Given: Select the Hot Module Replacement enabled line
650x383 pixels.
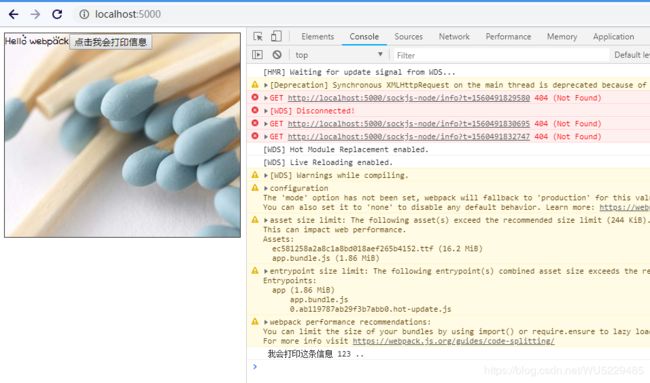Looking at the screenshot, I should coord(346,150).
